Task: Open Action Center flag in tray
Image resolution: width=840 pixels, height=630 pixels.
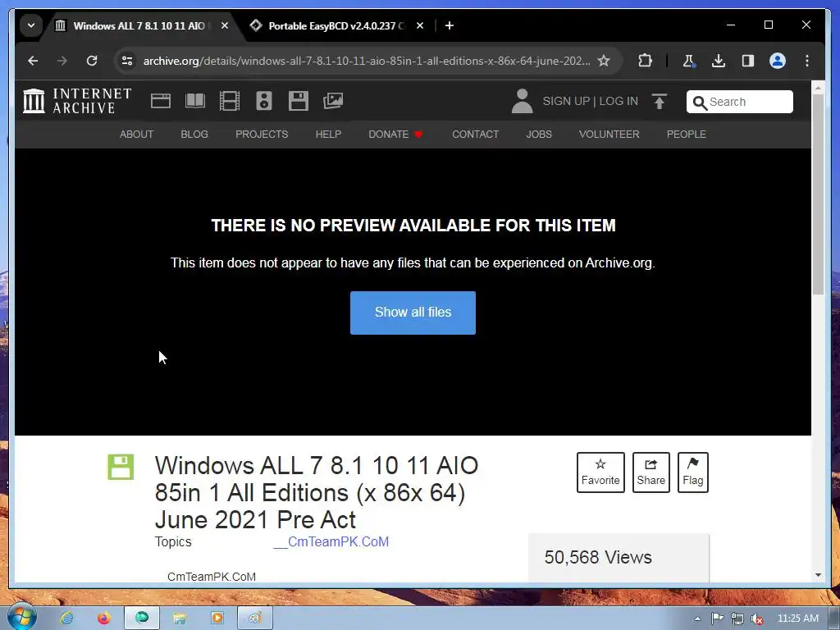Action: [x=717, y=619]
